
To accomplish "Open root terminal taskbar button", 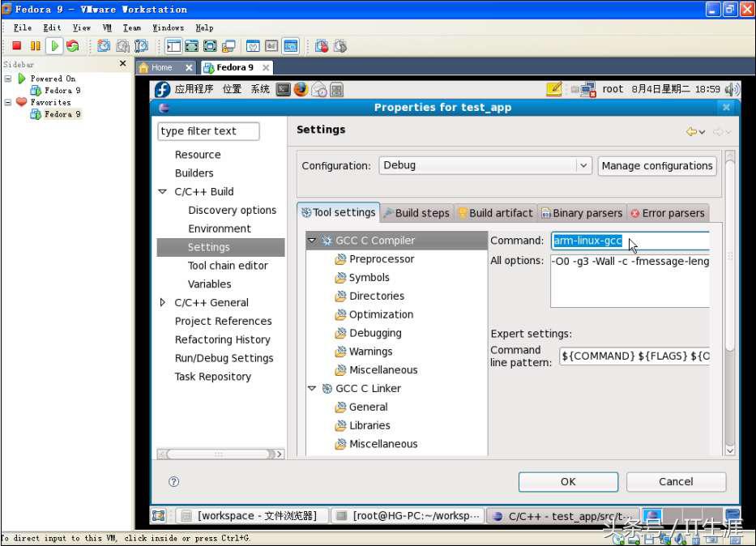I will (x=408, y=516).
